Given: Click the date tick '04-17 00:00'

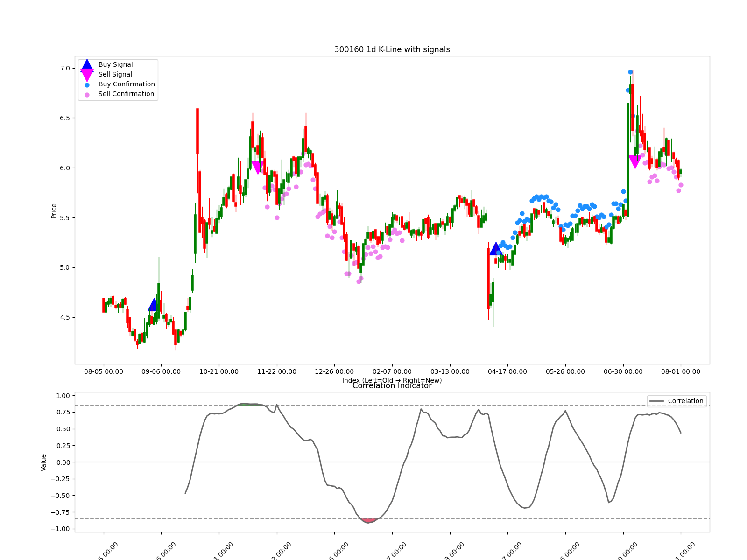Looking at the screenshot, I should pos(507,371).
